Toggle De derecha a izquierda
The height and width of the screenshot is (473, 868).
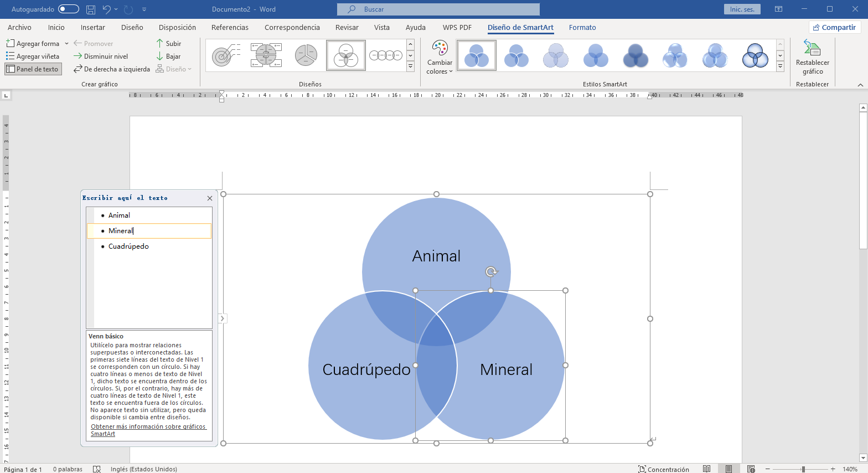pos(112,69)
